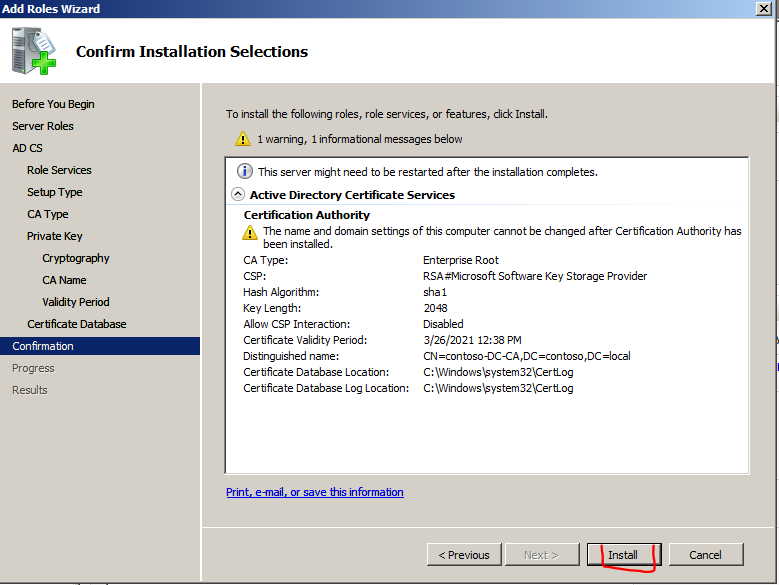Open 'Print, e-mail, or save this information' link

[x=314, y=492]
